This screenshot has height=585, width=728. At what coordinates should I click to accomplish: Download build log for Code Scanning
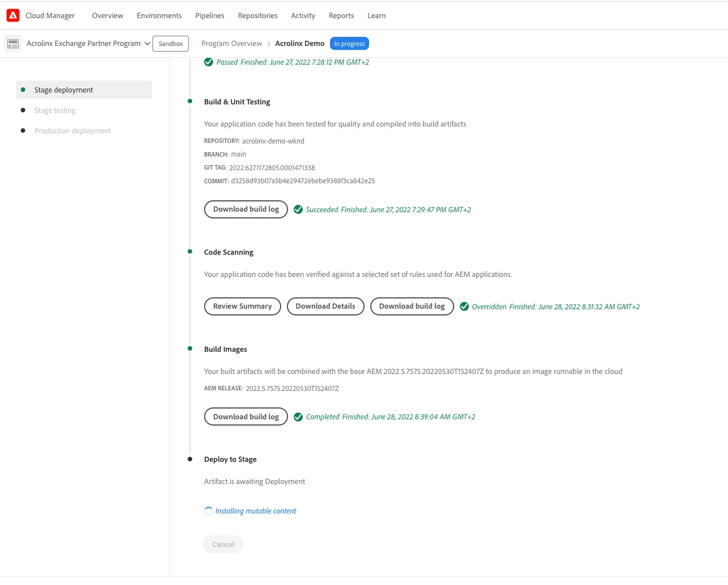pos(412,306)
